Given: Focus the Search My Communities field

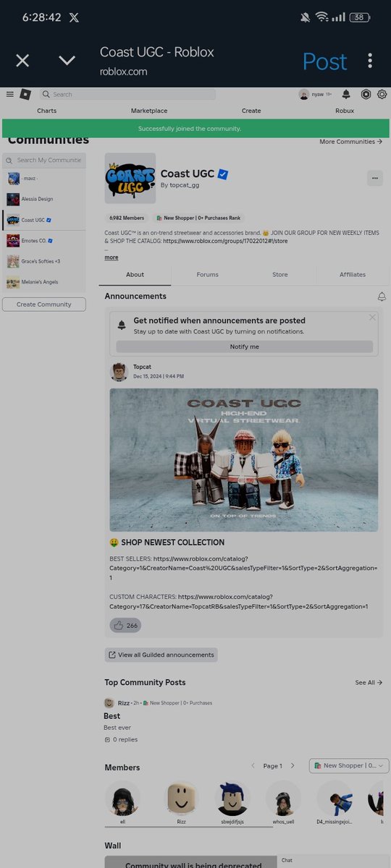Looking at the screenshot, I should pos(45,160).
